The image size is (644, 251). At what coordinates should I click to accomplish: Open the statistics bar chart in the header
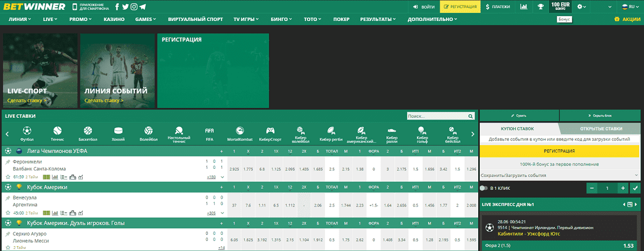pos(524,7)
